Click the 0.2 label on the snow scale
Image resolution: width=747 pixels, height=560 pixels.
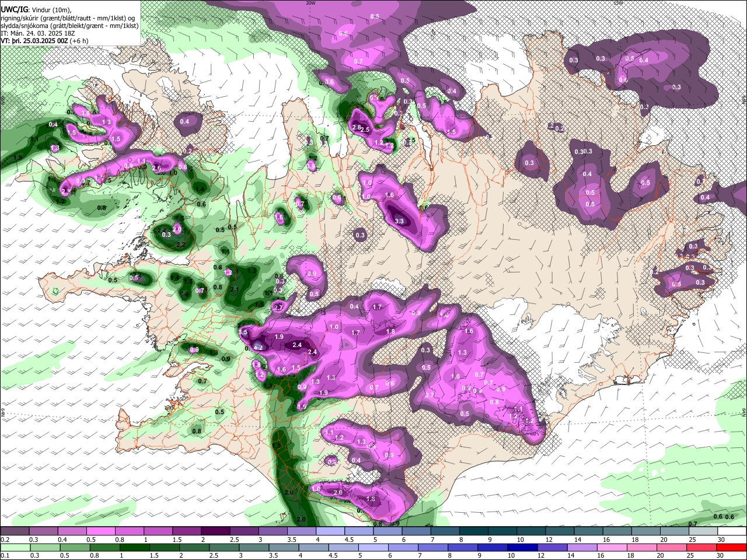point(5,540)
